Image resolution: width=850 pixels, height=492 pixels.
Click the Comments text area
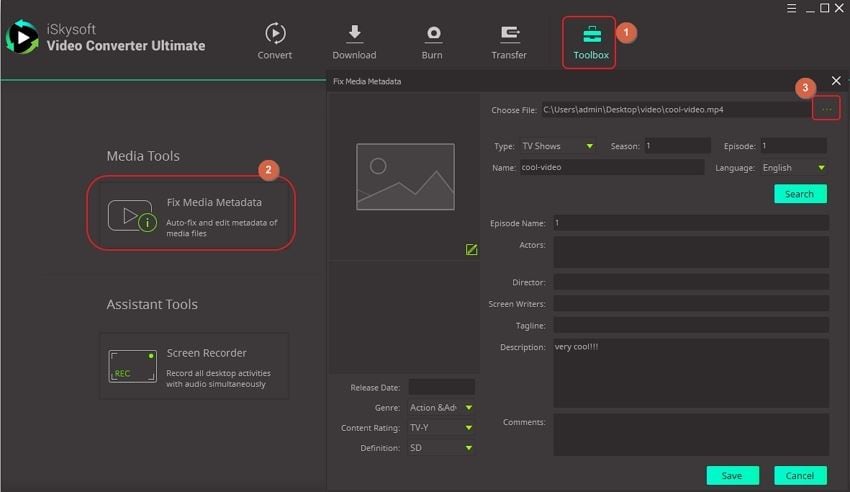[691, 435]
